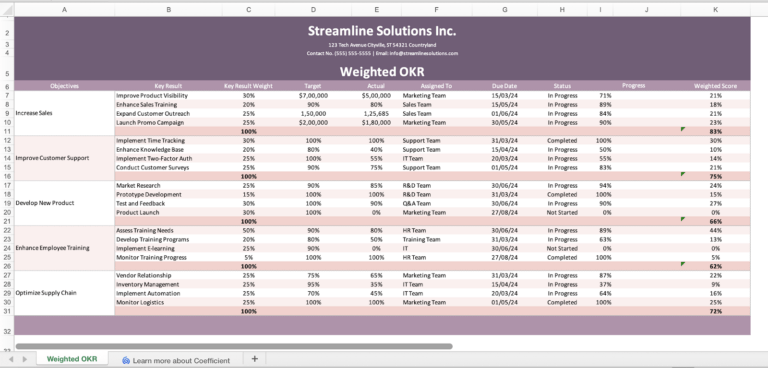Click green error indicator on 83% total cell
This screenshot has height=368, width=768.
click(683, 129)
